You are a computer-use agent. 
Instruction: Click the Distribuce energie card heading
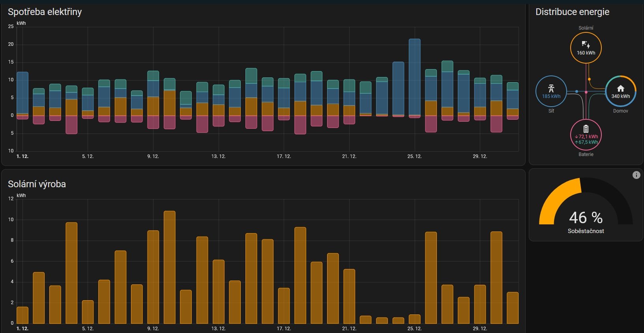572,12
